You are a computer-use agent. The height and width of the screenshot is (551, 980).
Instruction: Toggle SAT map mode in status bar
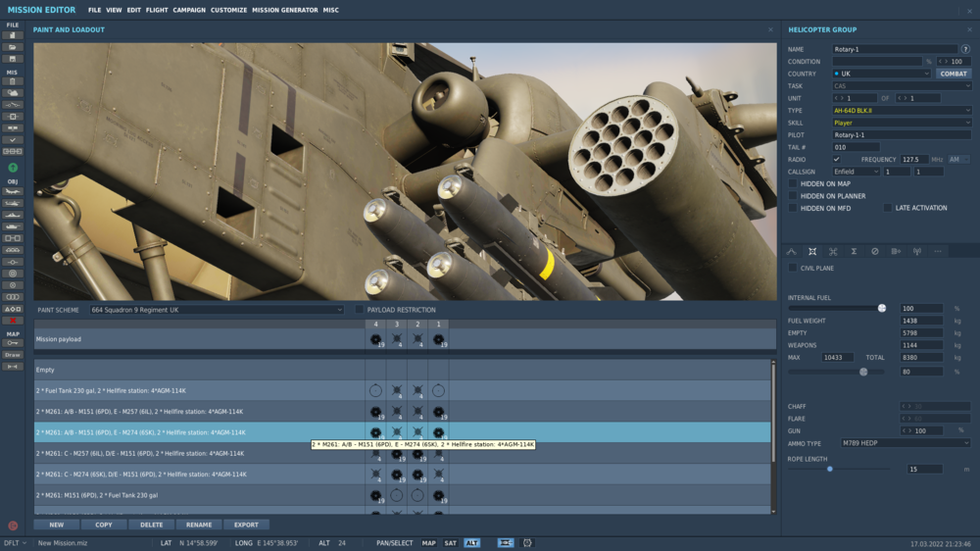(x=450, y=543)
